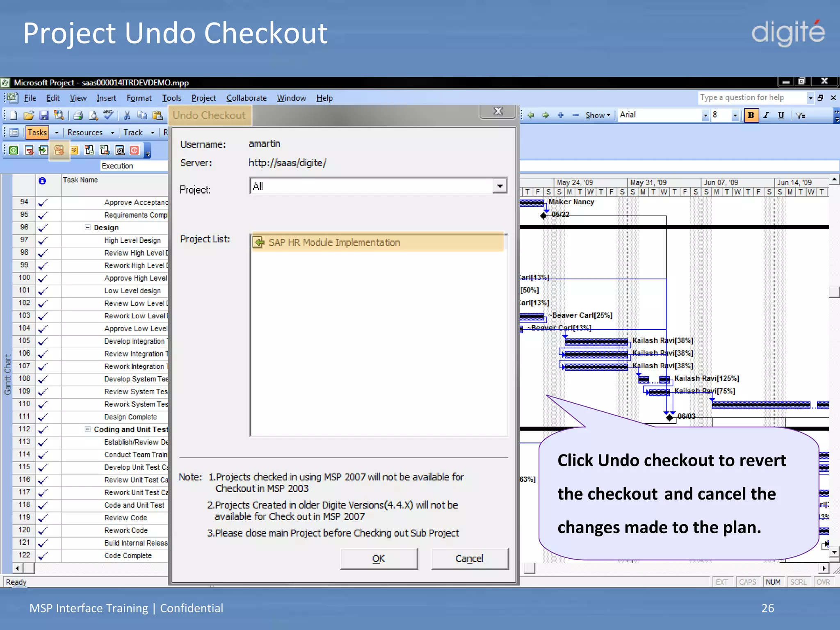Screen dimensions: 840x630
Task: Open Digite toolbar options arrow
Action: tap(148, 151)
